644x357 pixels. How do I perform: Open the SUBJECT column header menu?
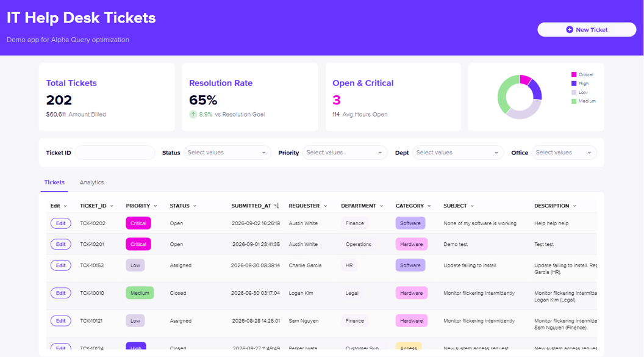point(472,206)
